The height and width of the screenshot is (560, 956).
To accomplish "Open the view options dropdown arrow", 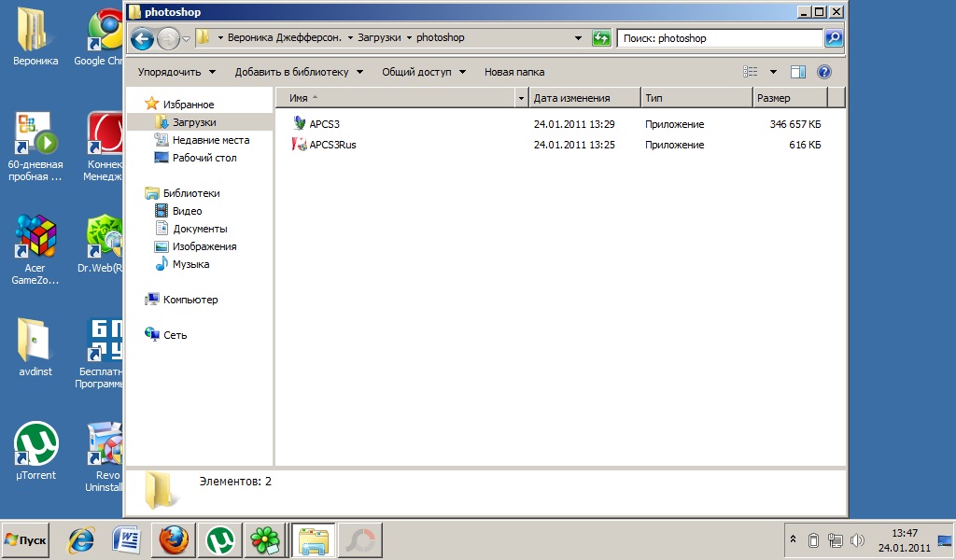I will 773,72.
